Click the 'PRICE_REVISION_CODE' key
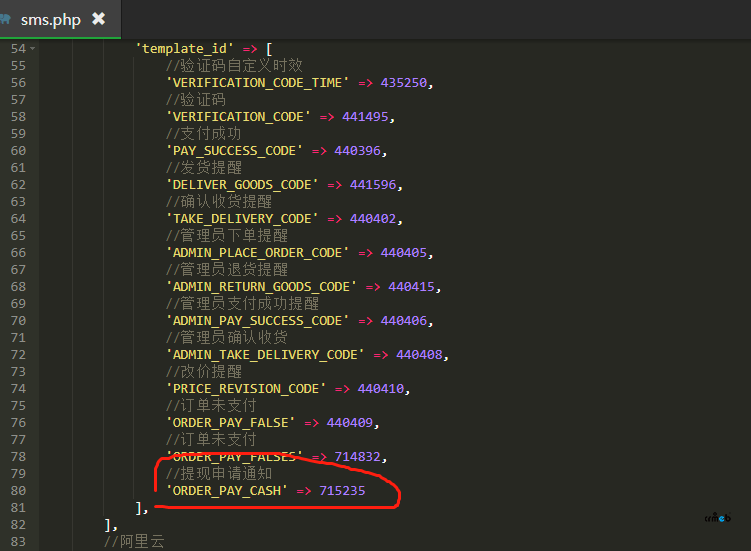Screen dimensions: 751x551 [246, 389]
